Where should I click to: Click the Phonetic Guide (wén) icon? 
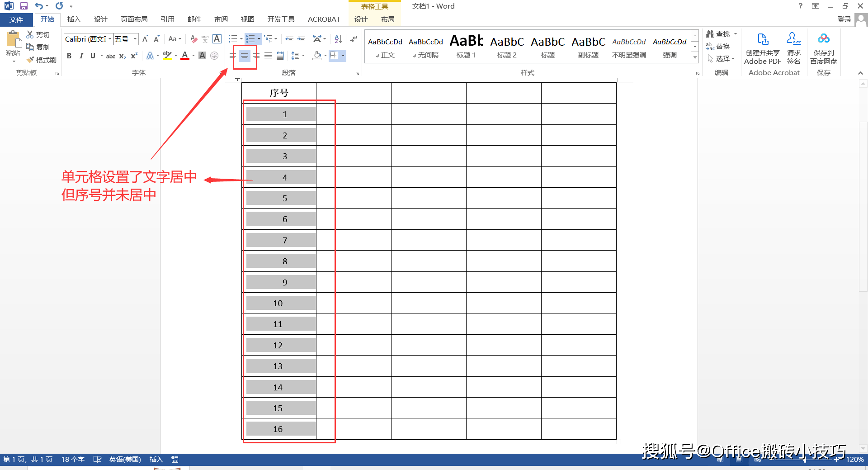(x=205, y=39)
